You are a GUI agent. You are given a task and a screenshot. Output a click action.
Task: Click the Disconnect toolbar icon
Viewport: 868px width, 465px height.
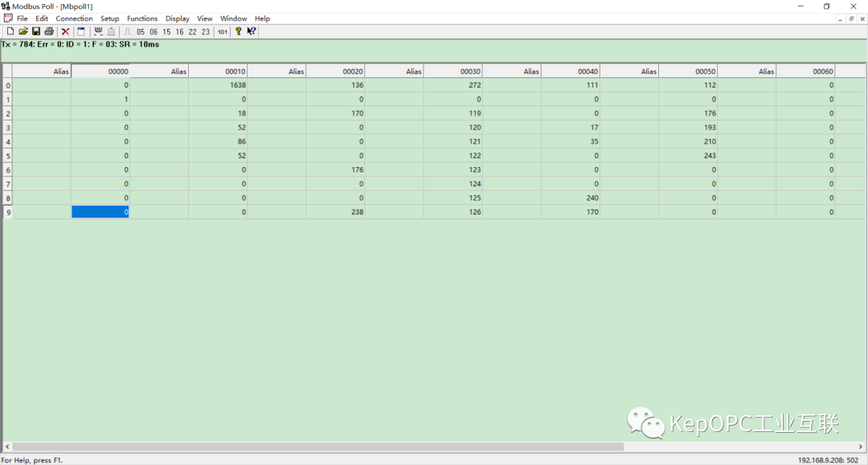(111, 31)
